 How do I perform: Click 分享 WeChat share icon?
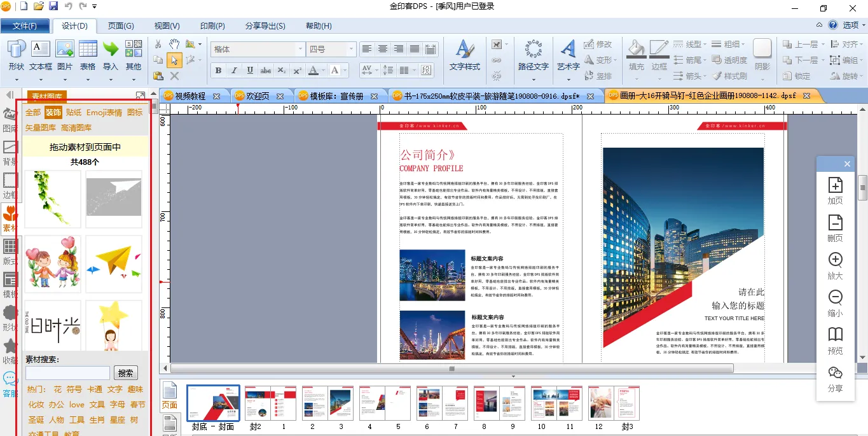click(835, 378)
